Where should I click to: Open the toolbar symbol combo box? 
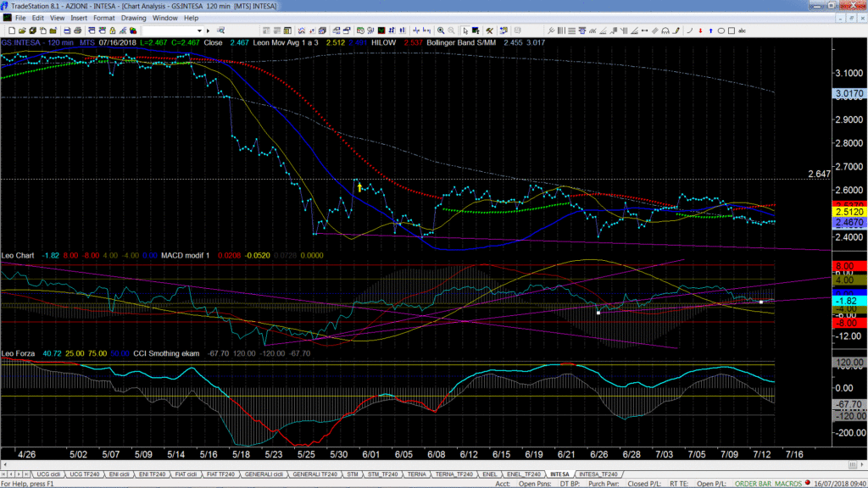tap(173, 30)
